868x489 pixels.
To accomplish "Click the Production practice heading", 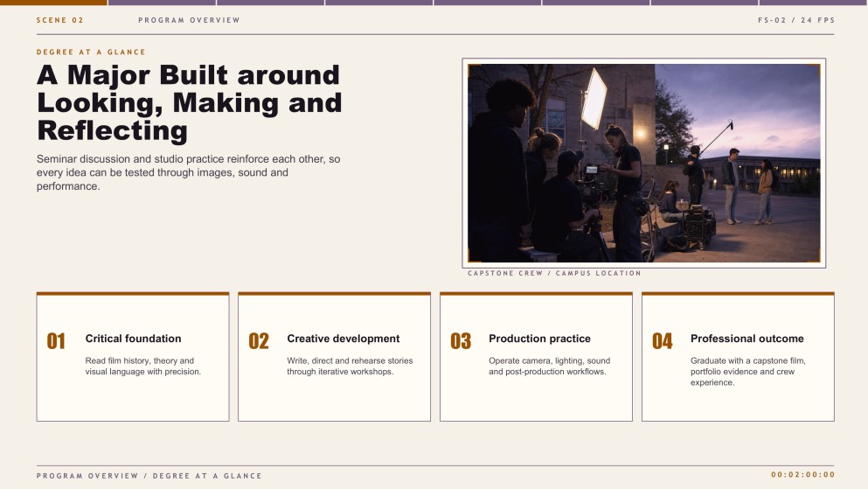I will [539, 339].
